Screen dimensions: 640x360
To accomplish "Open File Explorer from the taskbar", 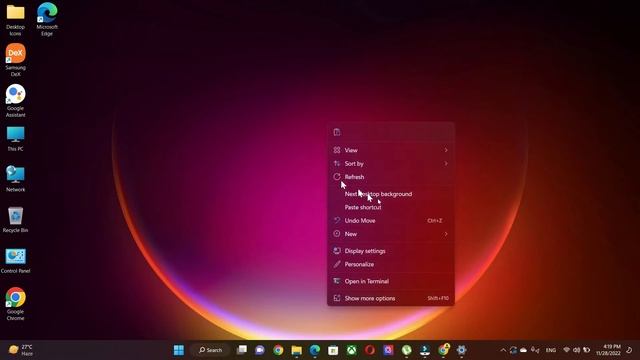I will click(x=297, y=350).
